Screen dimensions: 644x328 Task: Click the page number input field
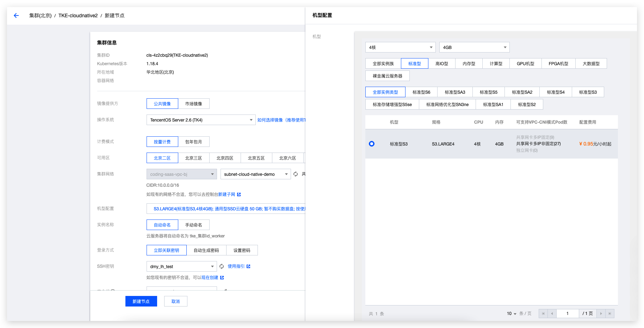[x=568, y=314]
